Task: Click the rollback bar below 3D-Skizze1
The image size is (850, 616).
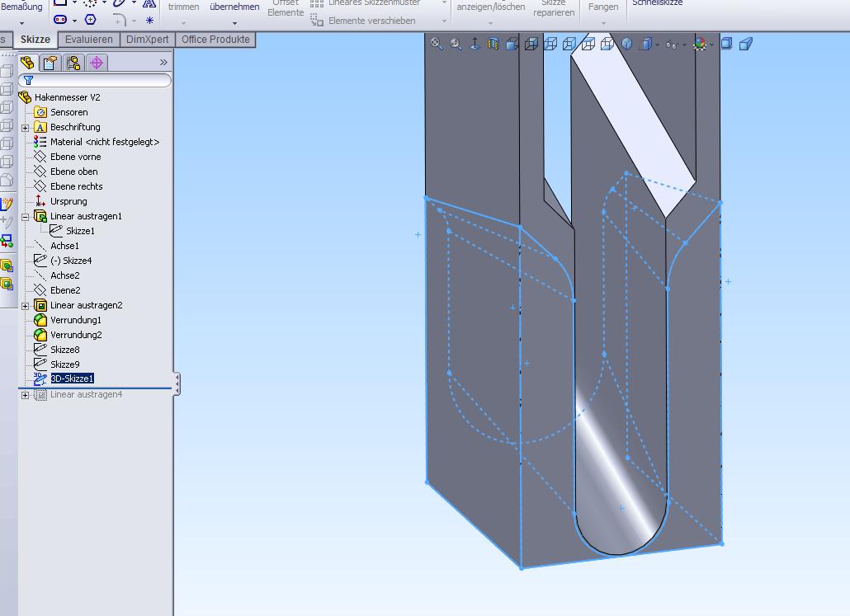Action: [x=95, y=388]
